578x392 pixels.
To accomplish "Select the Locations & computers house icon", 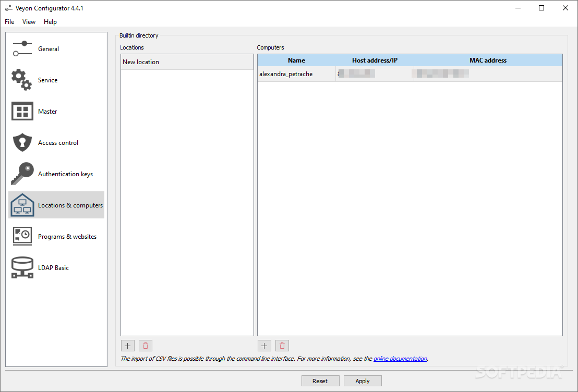I will coord(22,205).
